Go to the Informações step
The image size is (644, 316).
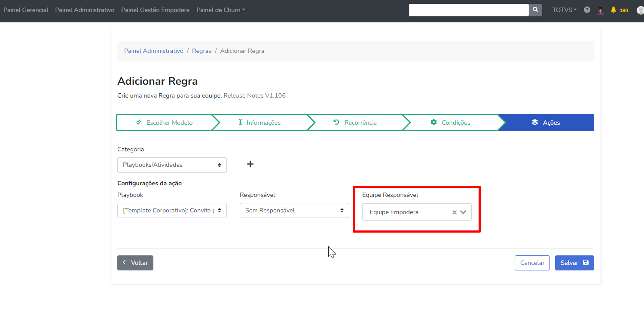click(x=260, y=123)
